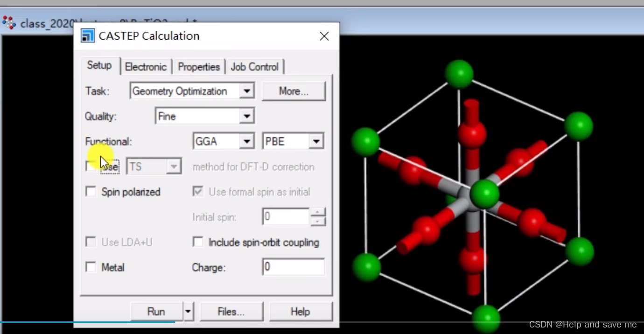Switch to the Electronic tab
The height and width of the screenshot is (334, 644).
click(146, 67)
